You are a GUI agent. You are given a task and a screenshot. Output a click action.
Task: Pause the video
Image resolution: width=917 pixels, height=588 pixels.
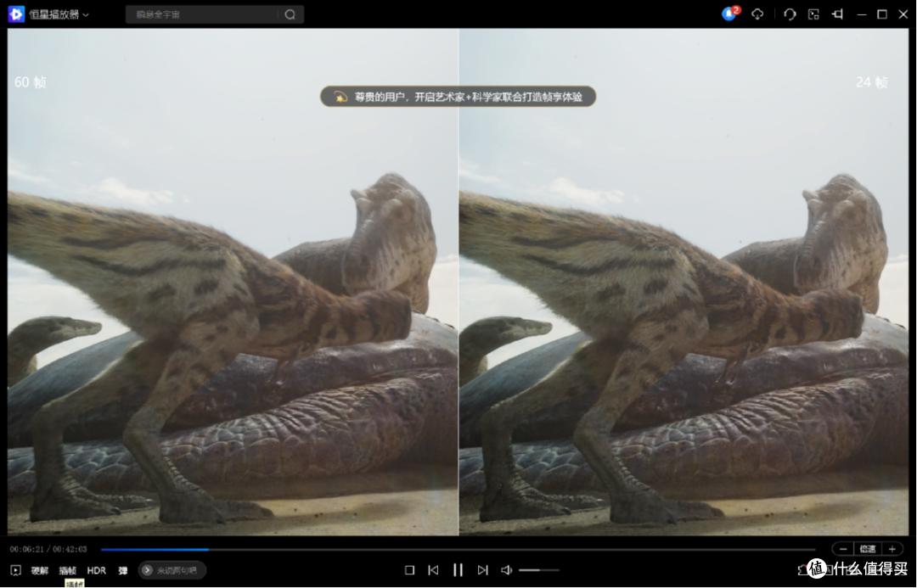(x=458, y=570)
